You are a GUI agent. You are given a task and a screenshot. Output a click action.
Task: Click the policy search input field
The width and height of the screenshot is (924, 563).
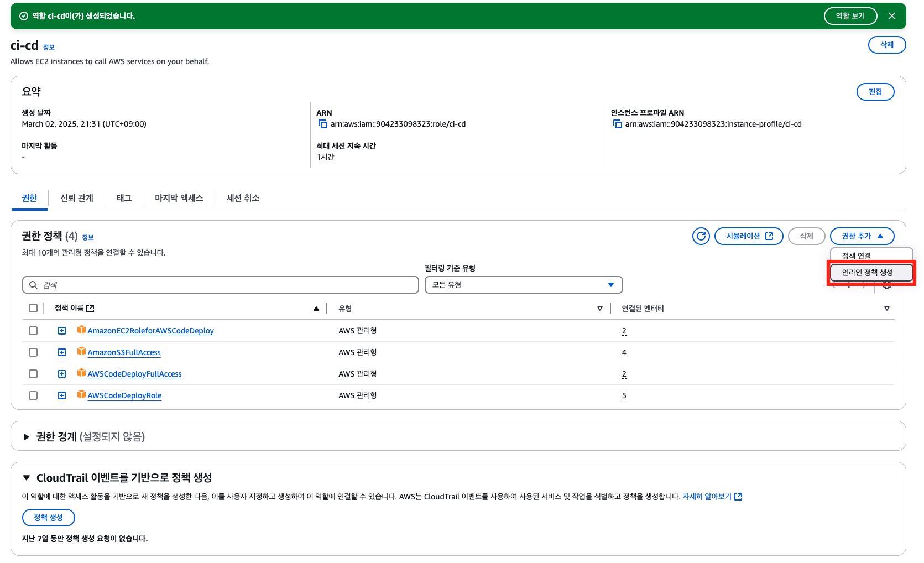pyautogui.click(x=221, y=285)
